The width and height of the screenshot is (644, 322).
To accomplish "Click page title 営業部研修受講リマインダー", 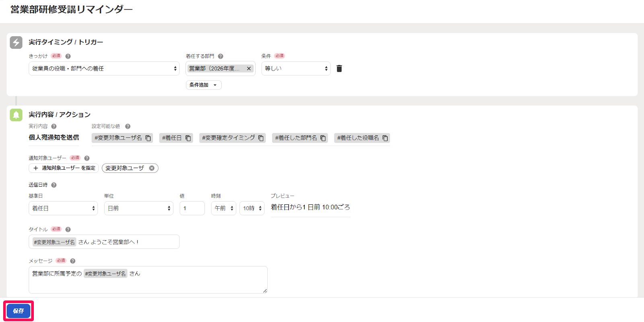I will [71, 10].
